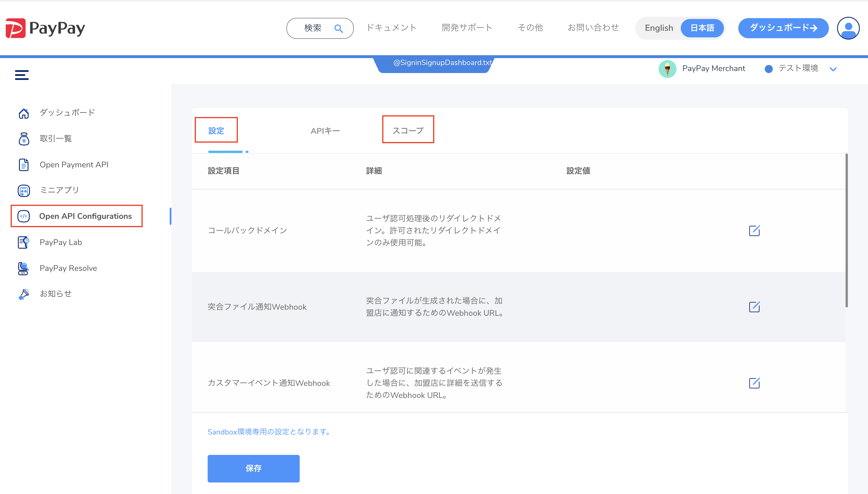
Task: Open the お問い合わせ menu item
Action: (594, 28)
